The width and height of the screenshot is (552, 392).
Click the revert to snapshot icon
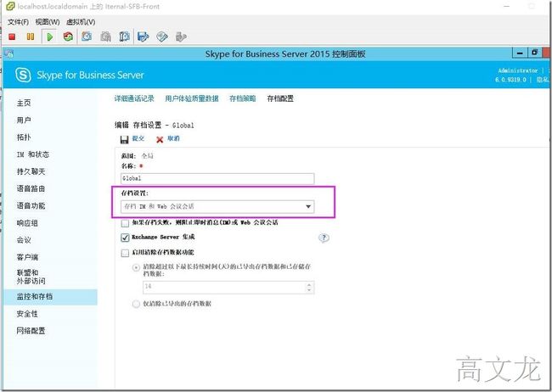coord(105,36)
